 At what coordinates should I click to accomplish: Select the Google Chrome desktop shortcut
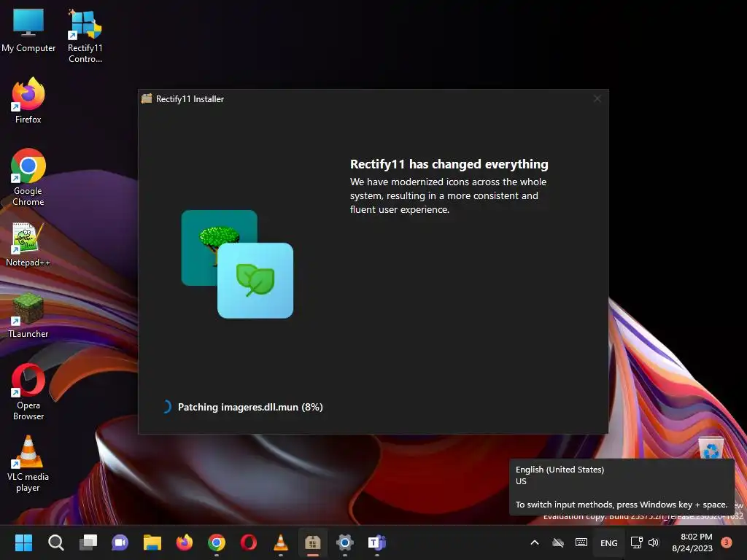click(x=28, y=177)
